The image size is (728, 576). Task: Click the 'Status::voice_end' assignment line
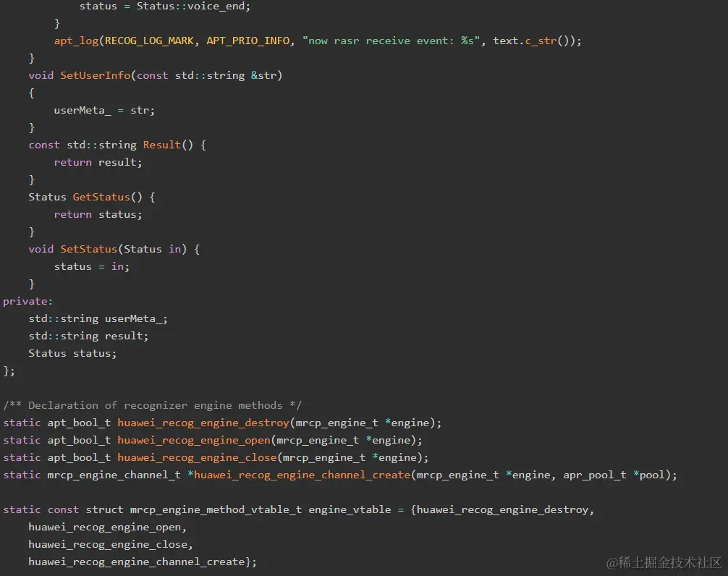point(165,6)
